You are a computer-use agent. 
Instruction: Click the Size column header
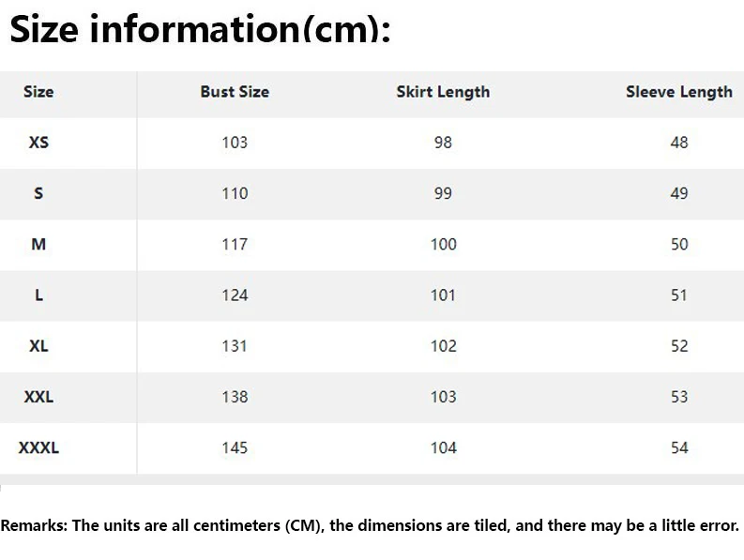38,92
